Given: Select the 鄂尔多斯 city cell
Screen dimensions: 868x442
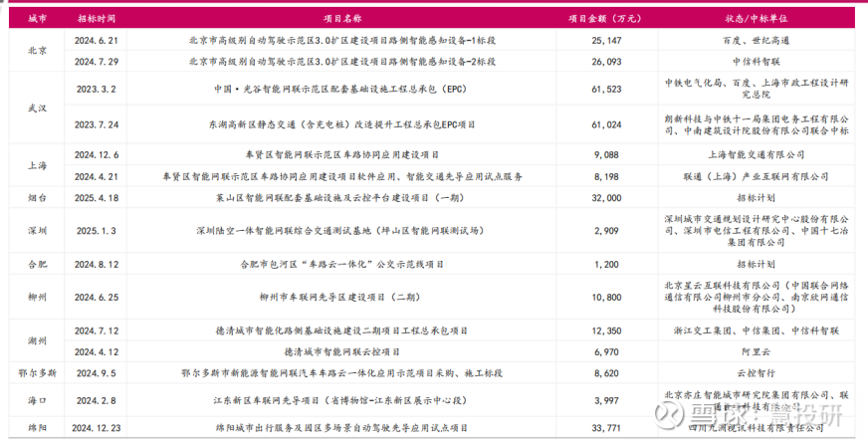Looking at the screenshot, I should point(37,372).
